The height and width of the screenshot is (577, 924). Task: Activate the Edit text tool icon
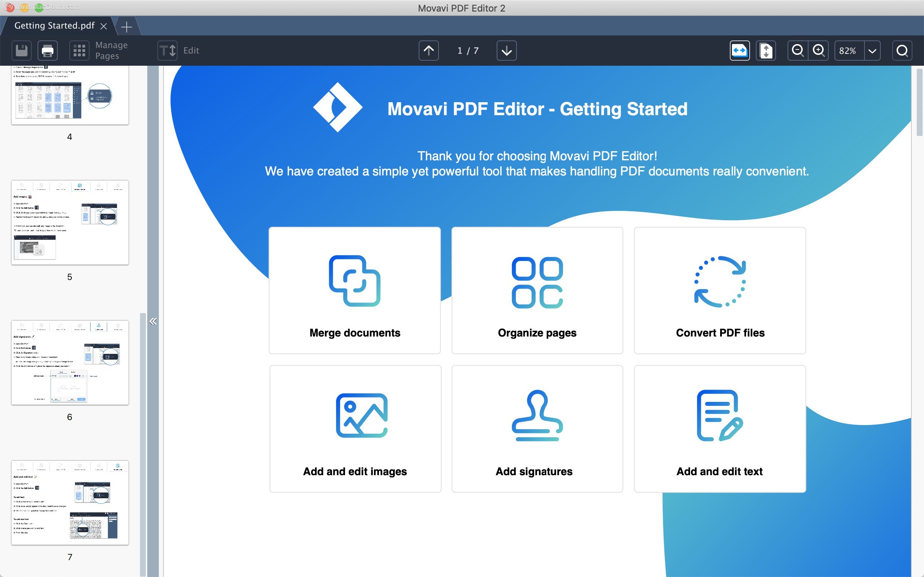pos(167,51)
